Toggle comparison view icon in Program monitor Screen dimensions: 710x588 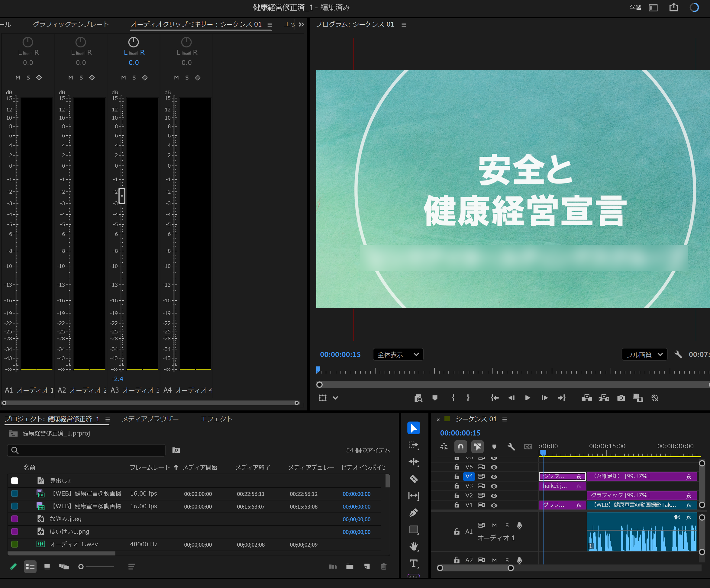pyautogui.click(x=638, y=398)
